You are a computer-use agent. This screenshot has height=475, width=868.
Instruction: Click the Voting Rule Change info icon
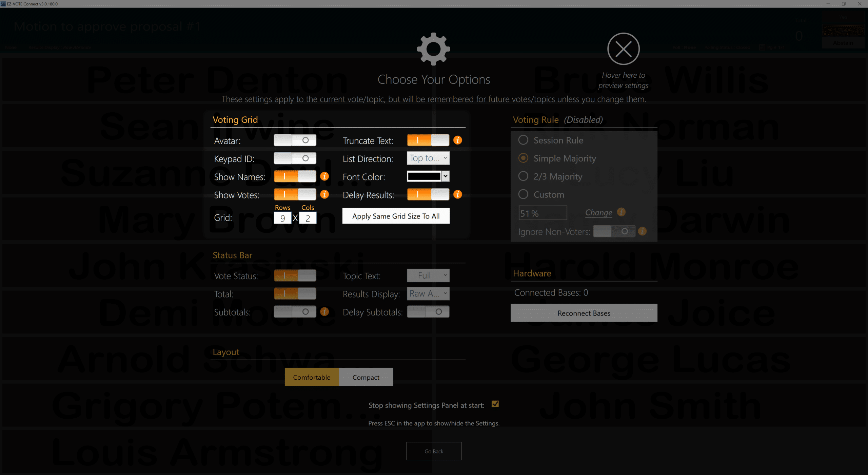[622, 212]
